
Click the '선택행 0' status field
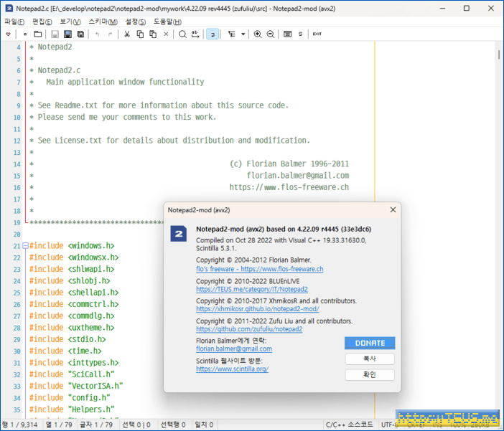tap(173, 425)
